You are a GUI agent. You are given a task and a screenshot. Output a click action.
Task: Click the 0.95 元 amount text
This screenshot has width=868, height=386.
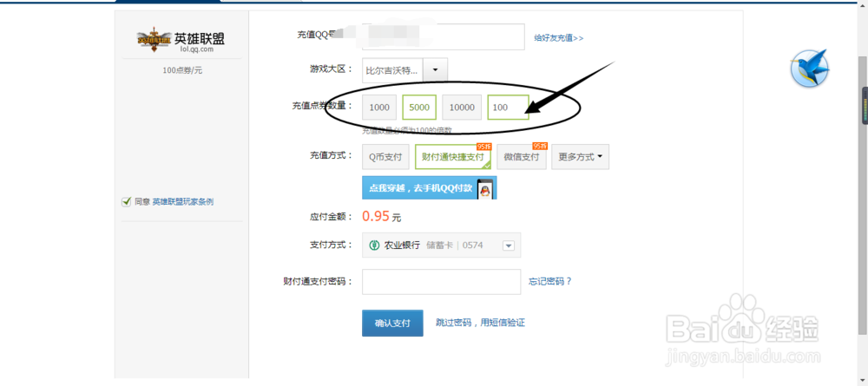pyautogui.click(x=381, y=216)
